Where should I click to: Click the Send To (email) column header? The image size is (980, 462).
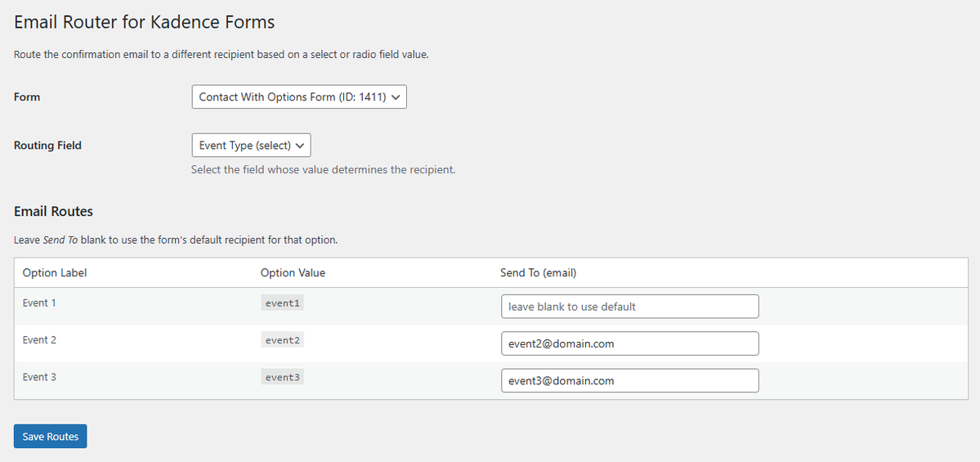[538, 272]
